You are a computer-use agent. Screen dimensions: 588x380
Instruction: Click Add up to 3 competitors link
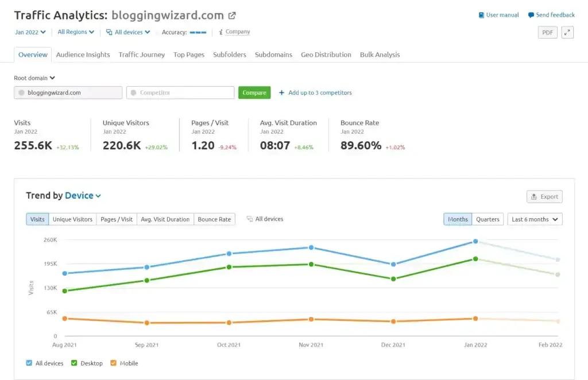point(315,92)
